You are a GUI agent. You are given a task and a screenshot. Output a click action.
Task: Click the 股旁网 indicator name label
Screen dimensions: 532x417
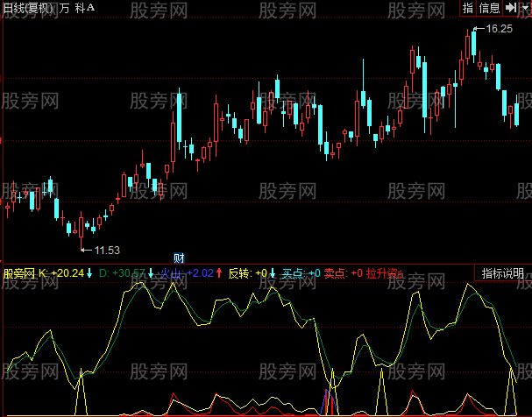[x=18, y=273]
